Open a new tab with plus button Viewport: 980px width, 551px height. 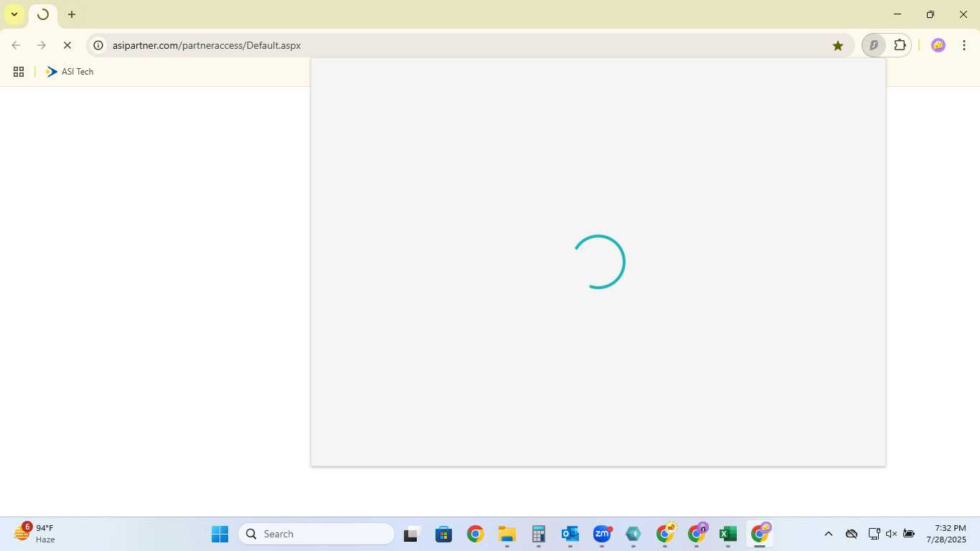[72, 14]
